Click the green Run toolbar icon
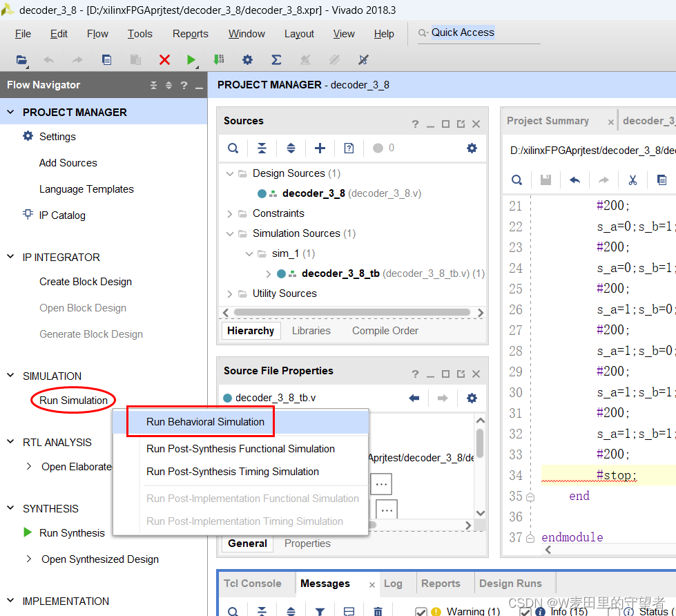The image size is (676, 616). pyautogui.click(x=191, y=60)
